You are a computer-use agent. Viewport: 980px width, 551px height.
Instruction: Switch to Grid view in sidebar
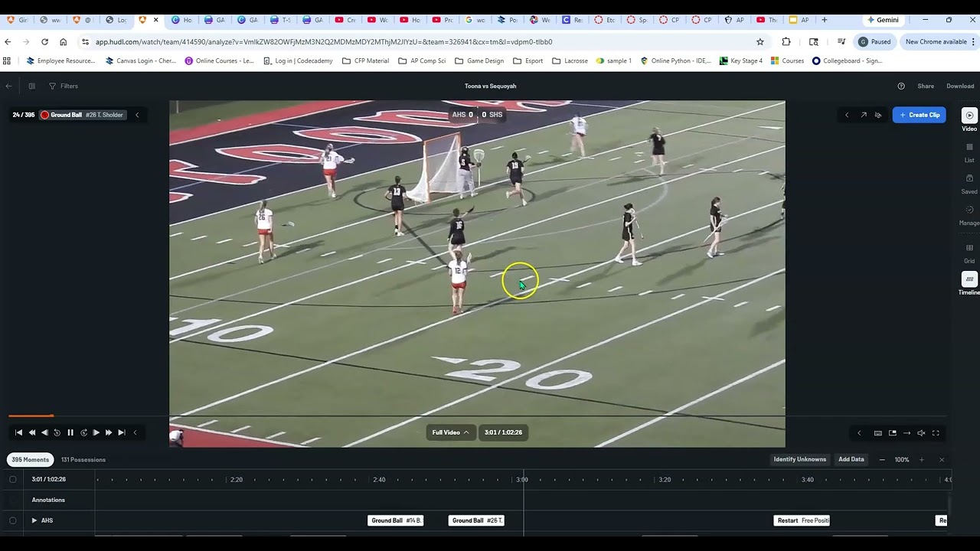969,253
